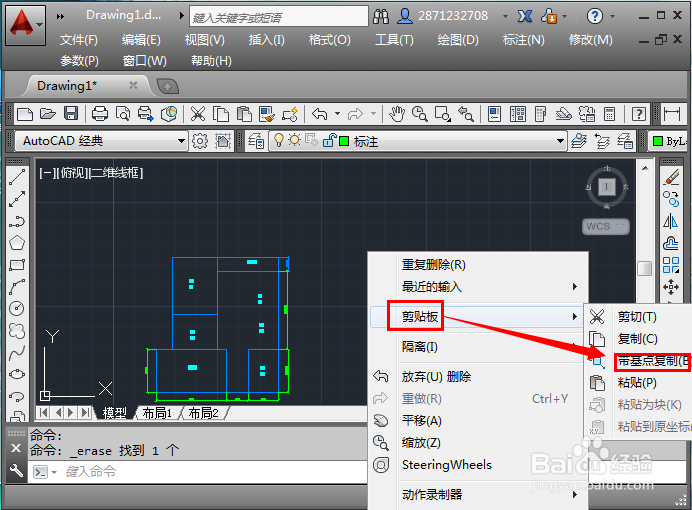Image resolution: width=692 pixels, height=510 pixels.
Task: Click the keyword search box in title bar
Action: 279,16
